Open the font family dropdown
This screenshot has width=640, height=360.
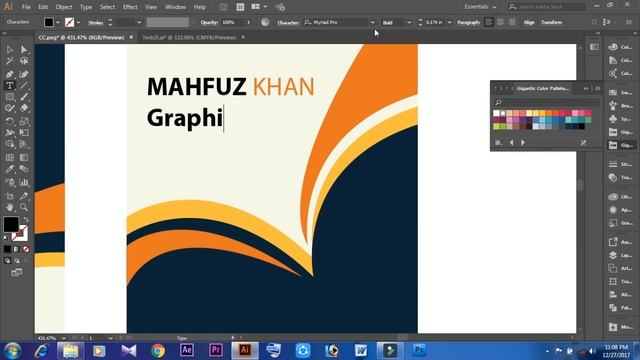coord(372,22)
